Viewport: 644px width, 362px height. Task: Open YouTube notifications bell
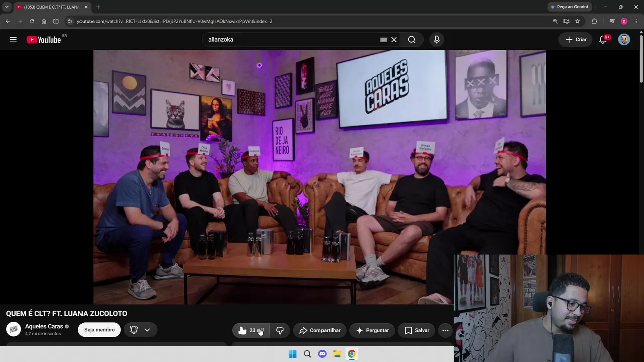(x=603, y=40)
